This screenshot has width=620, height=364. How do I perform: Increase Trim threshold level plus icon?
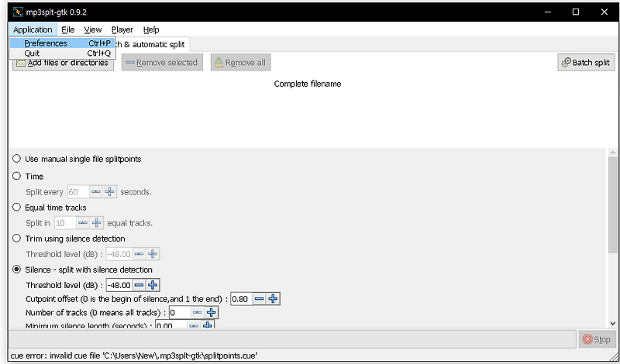click(153, 254)
